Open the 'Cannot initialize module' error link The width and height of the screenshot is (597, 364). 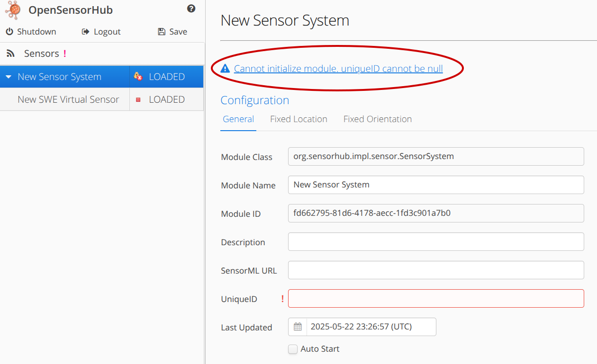coord(338,69)
